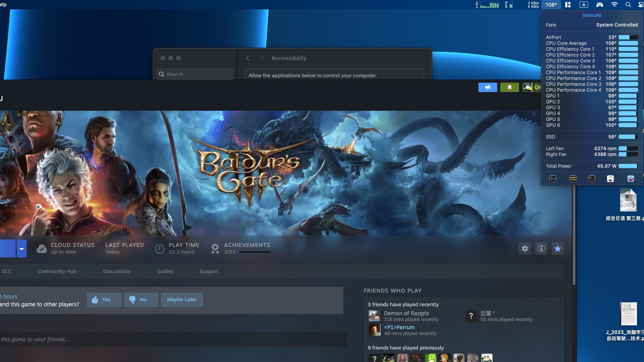Select the AirPort 33° sensor row

(x=592, y=37)
